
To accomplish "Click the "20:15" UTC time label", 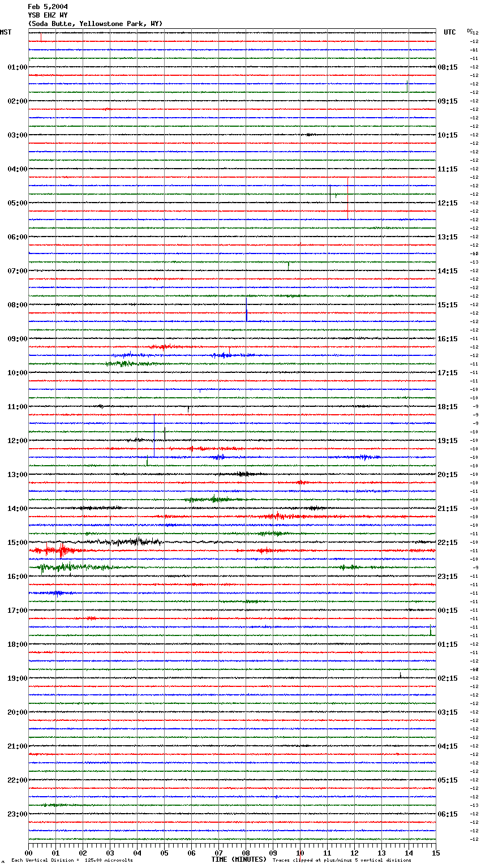I will click(x=448, y=475).
